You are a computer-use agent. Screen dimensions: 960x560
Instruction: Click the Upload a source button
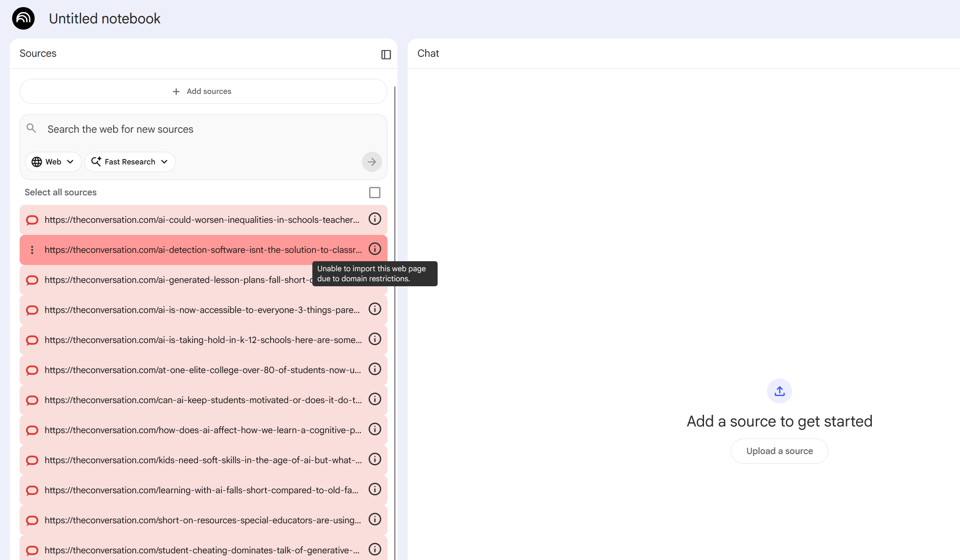(x=779, y=451)
